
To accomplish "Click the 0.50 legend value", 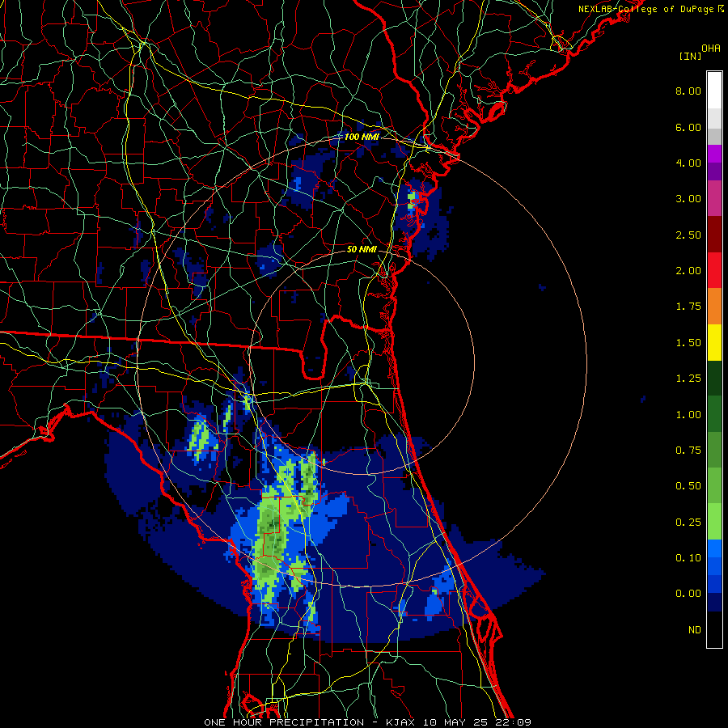I will [688, 486].
